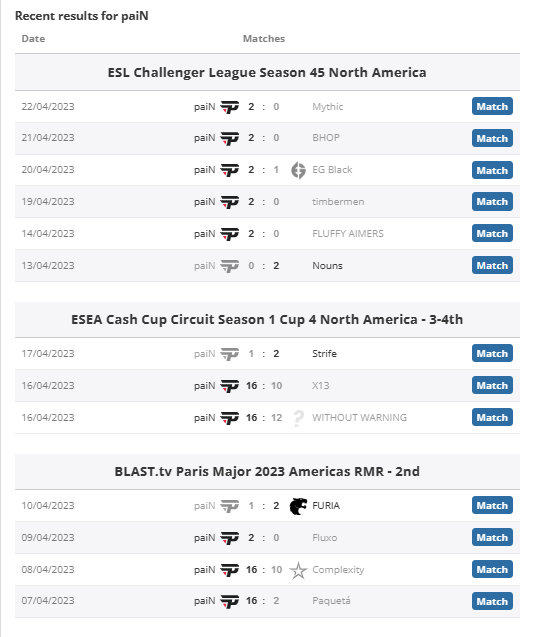This screenshot has width=533, height=637.
Task: View Match details for 13/04/2023 Nouns game
Action: point(492,265)
